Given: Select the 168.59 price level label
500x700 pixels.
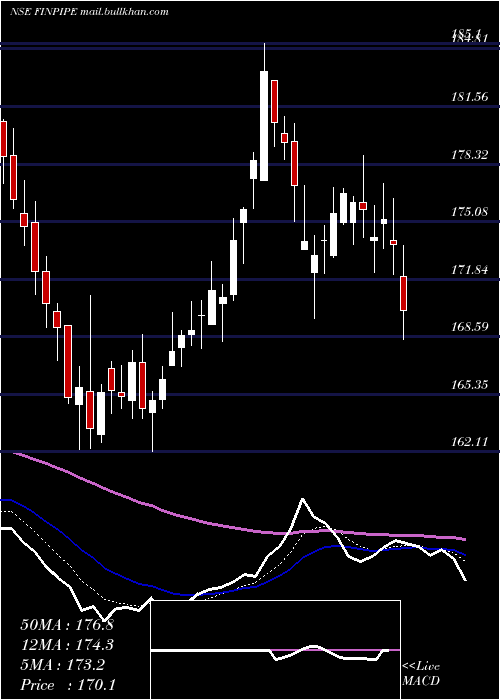Looking at the screenshot, I should pyautogui.click(x=470, y=327).
